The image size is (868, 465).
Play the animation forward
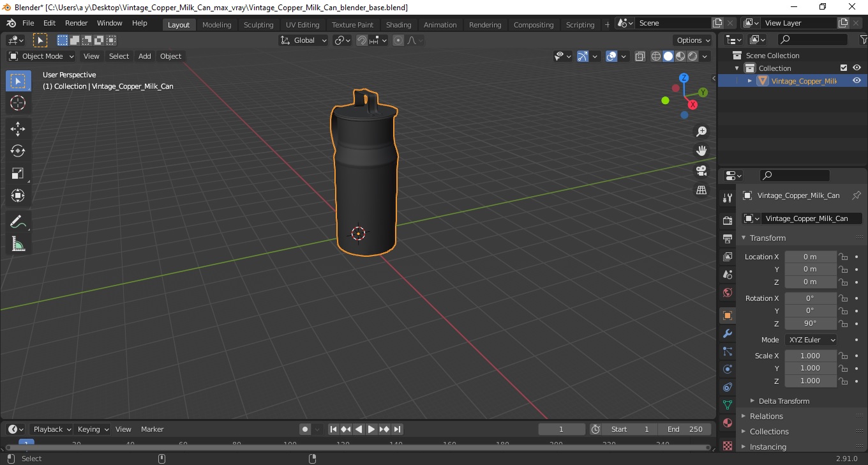[371, 429]
